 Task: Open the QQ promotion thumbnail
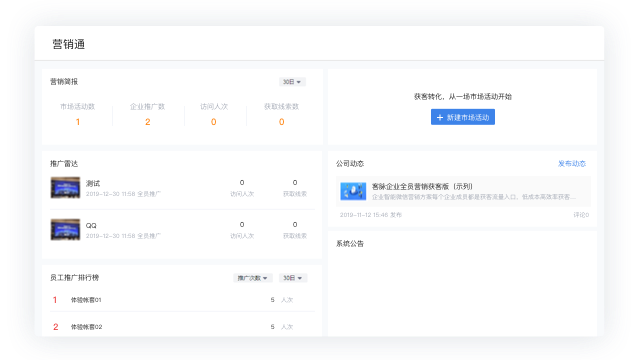65,229
